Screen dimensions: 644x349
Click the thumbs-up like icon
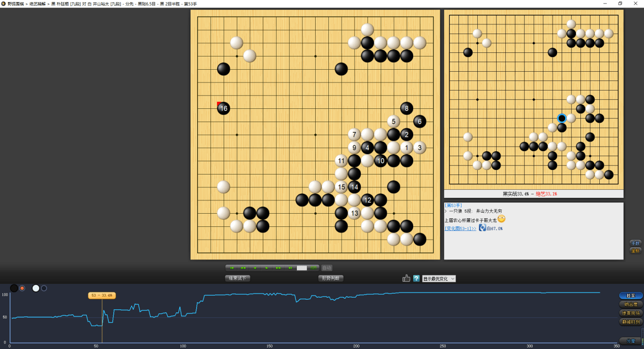[406, 278]
